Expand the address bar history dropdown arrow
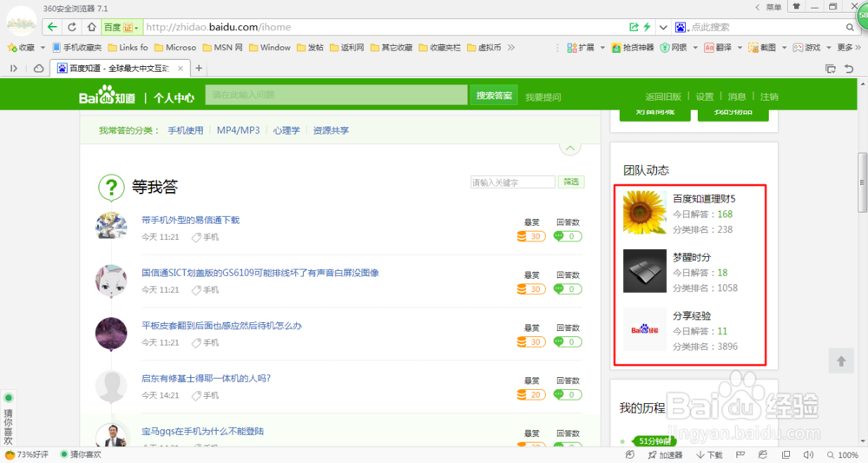This screenshot has height=463, width=868. click(x=663, y=27)
